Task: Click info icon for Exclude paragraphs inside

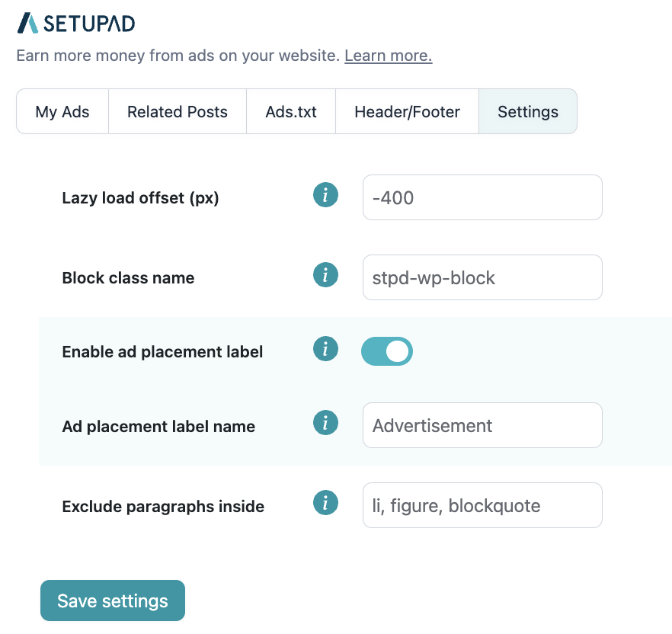Action: click(x=325, y=503)
